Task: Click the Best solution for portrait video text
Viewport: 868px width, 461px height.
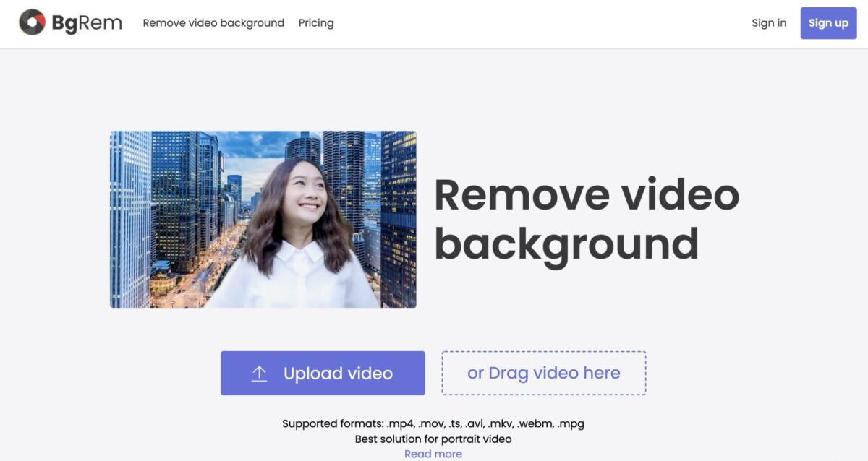Action: tap(433, 439)
